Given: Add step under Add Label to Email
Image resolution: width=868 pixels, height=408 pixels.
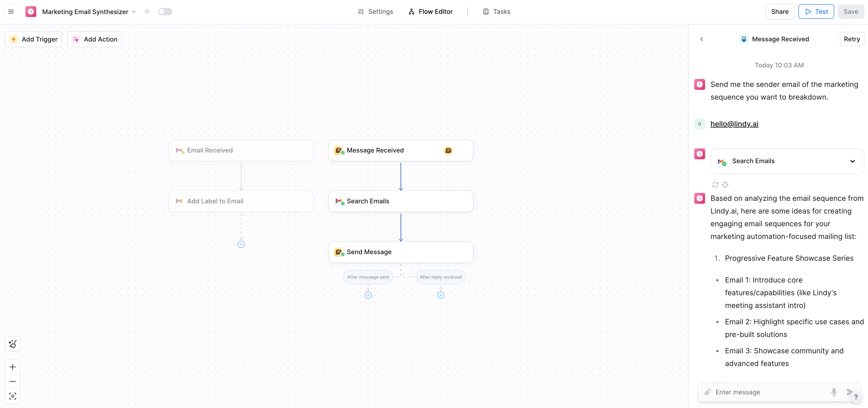Looking at the screenshot, I should 241,245.
